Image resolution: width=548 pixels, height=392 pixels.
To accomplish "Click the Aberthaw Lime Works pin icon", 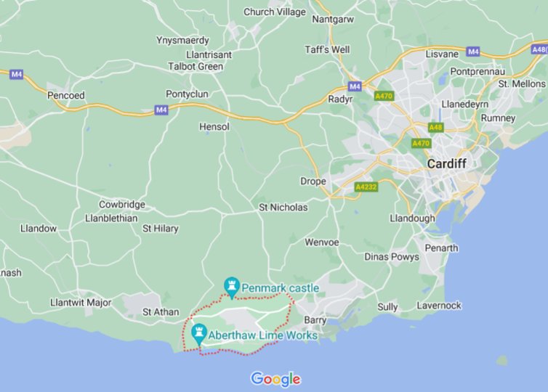I will 199,335.
